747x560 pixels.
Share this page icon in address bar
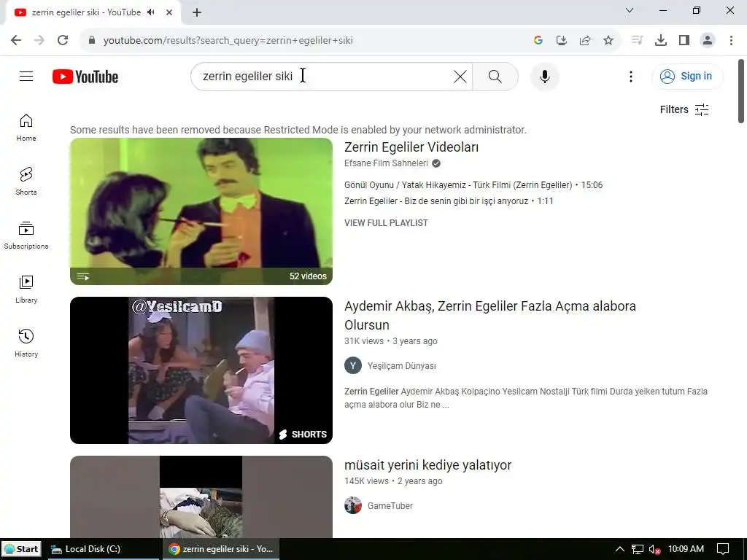coord(585,40)
